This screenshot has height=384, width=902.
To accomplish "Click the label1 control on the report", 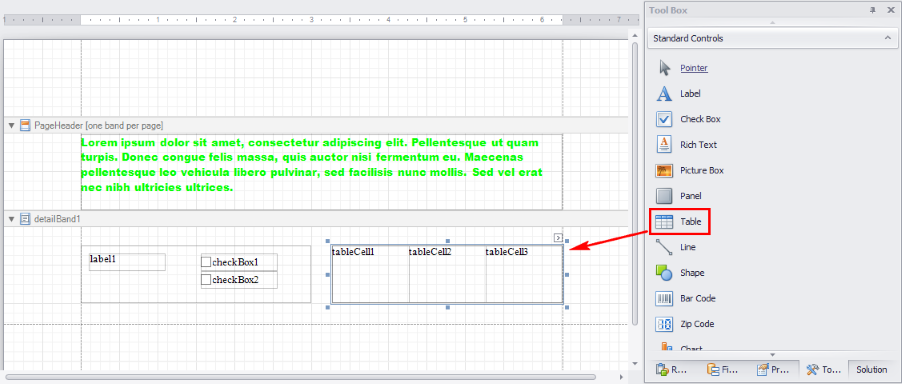I will (x=127, y=262).
